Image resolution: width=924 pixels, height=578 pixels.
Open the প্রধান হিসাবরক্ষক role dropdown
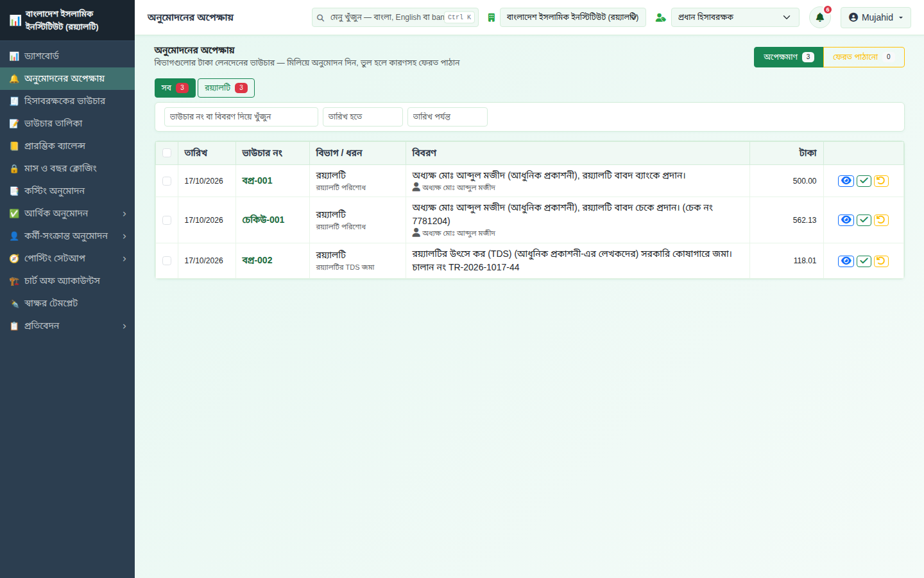click(x=735, y=17)
